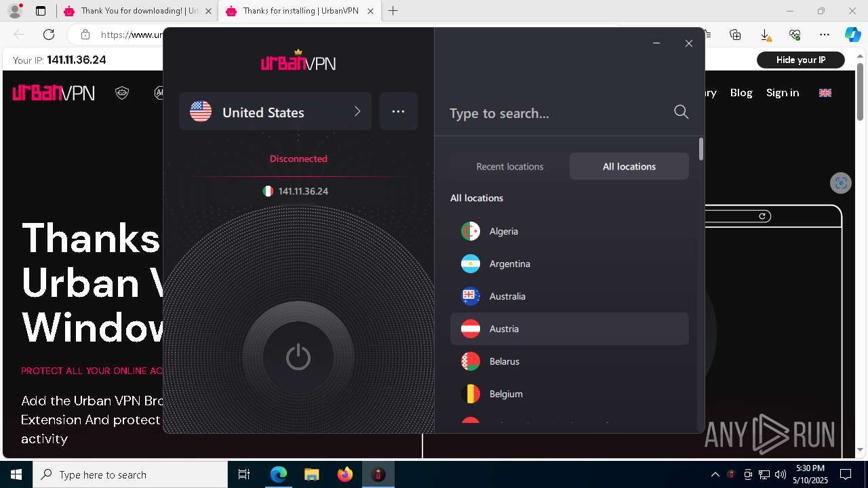Open Task View on the taskbar

click(244, 474)
